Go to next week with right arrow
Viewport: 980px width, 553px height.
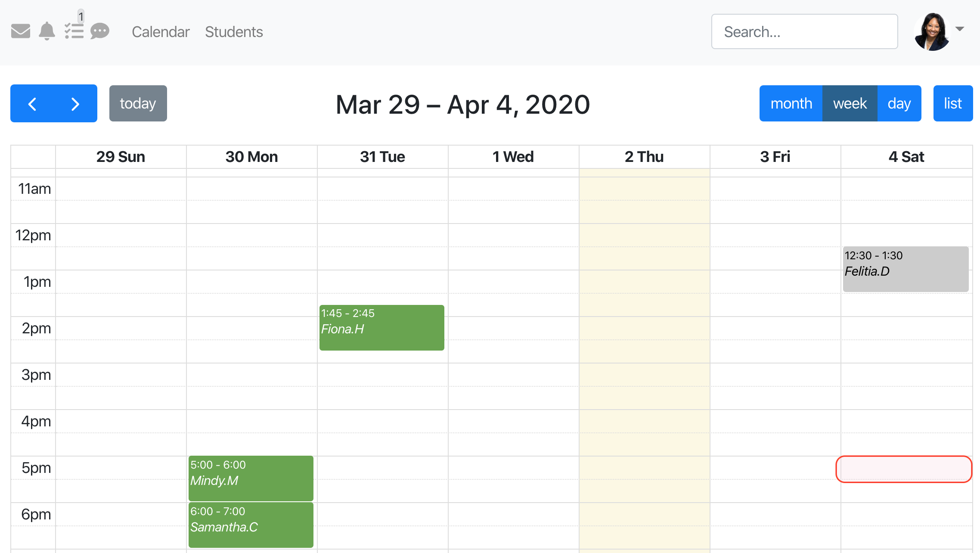pyautogui.click(x=75, y=104)
